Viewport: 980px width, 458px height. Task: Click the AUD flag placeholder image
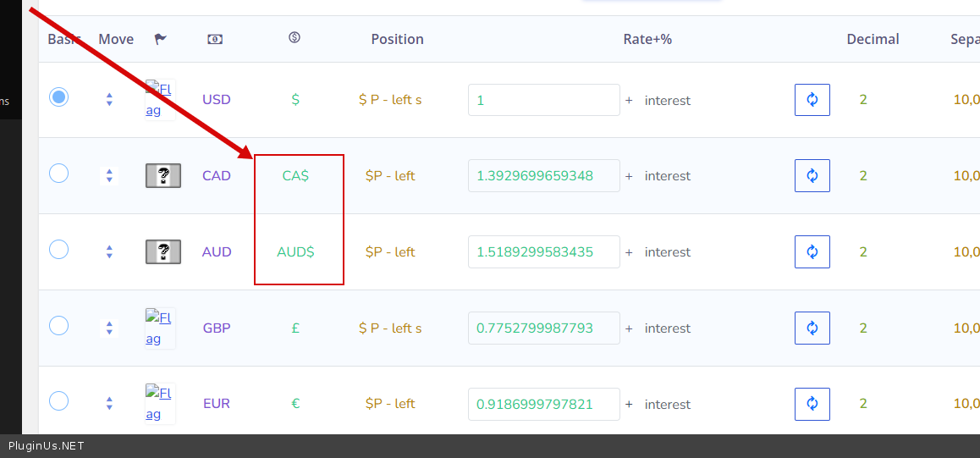(x=163, y=252)
